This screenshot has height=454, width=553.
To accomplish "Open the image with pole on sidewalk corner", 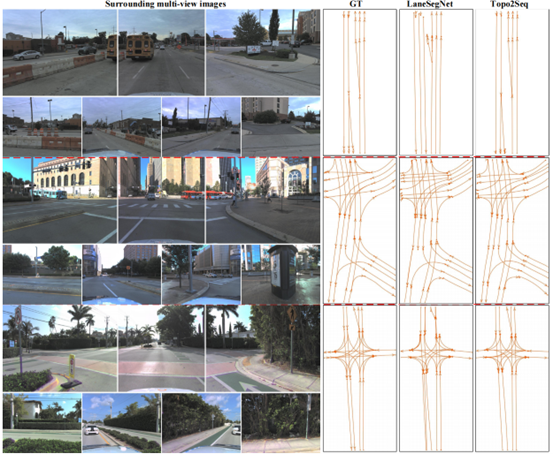I will pyautogui.click(x=201, y=274).
